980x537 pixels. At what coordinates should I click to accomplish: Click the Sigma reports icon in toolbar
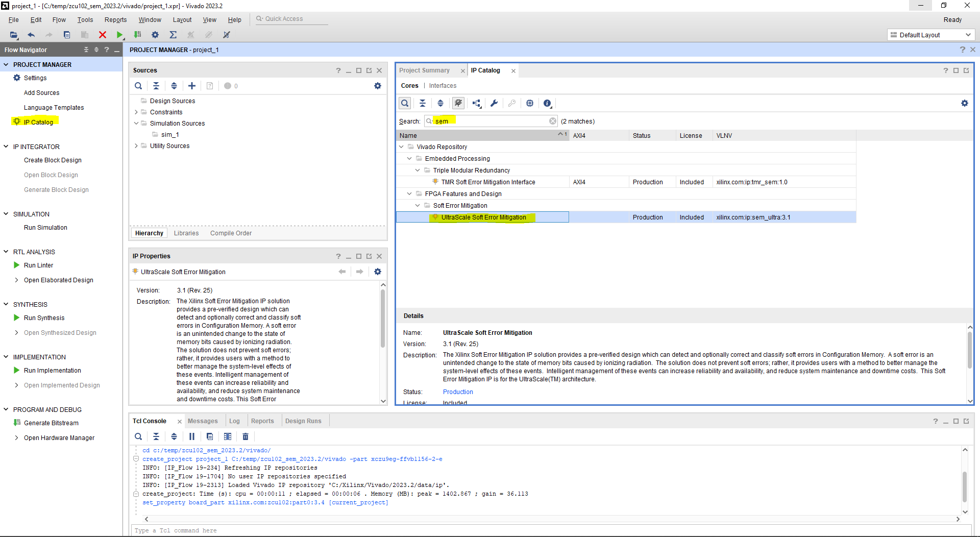click(x=173, y=35)
